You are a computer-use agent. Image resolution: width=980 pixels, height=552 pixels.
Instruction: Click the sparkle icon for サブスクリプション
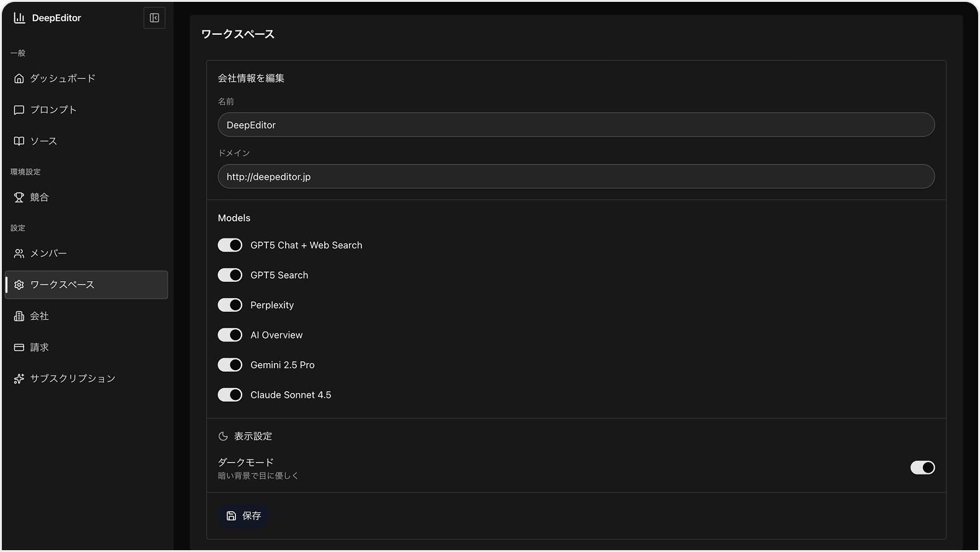(19, 379)
